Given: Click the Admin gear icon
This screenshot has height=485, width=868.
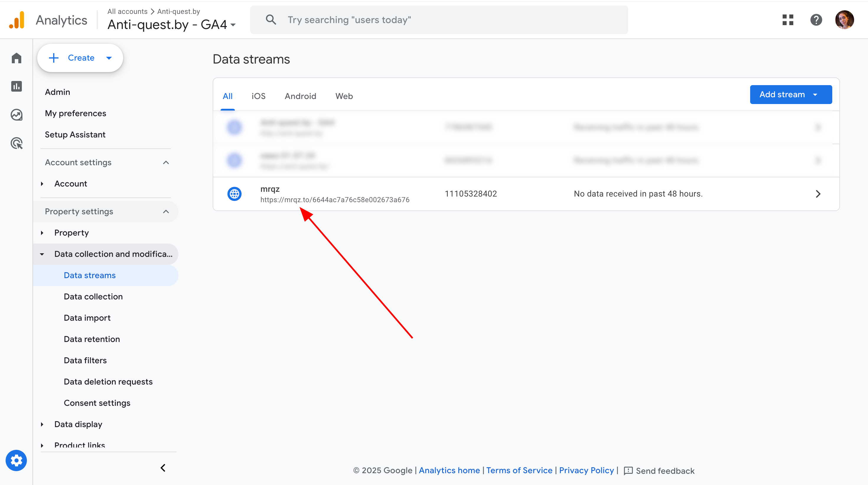Looking at the screenshot, I should [16, 460].
